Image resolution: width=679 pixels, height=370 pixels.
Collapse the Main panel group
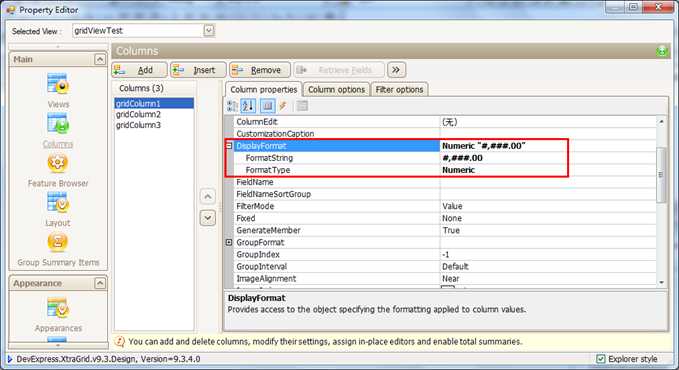(100, 59)
